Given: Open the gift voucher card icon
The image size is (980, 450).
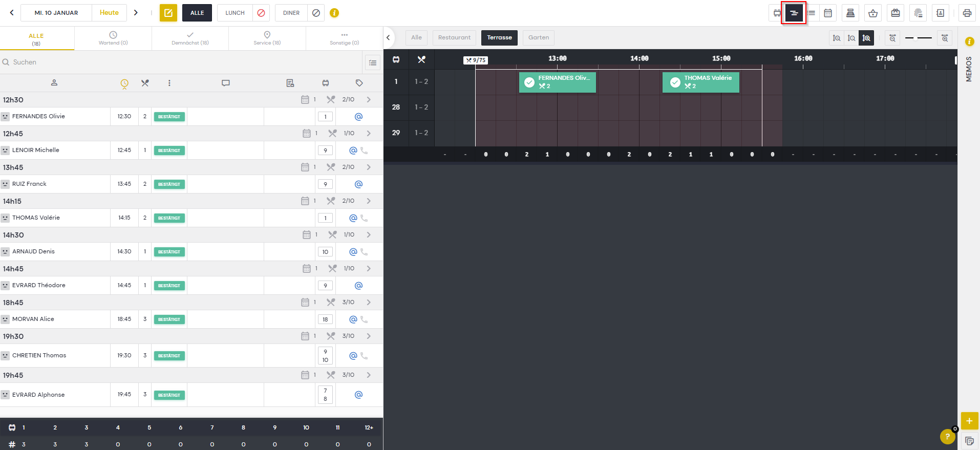Looking at the screenshot, I should coord(896,13).
